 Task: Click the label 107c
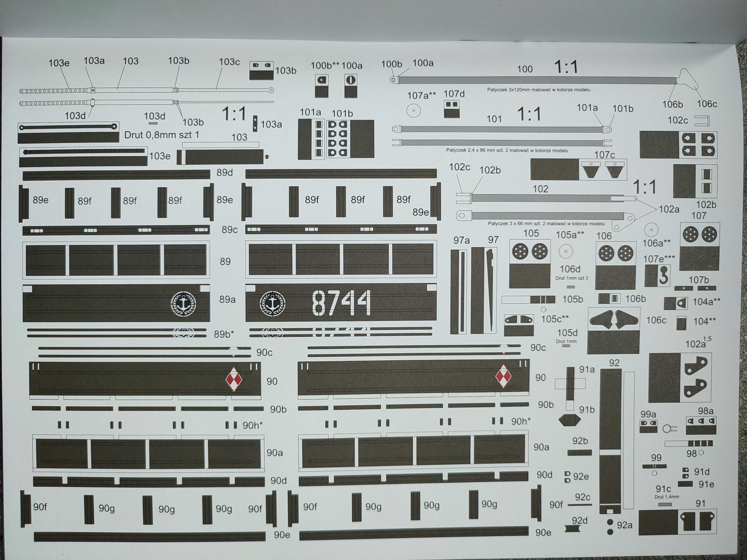click(605, 155)
